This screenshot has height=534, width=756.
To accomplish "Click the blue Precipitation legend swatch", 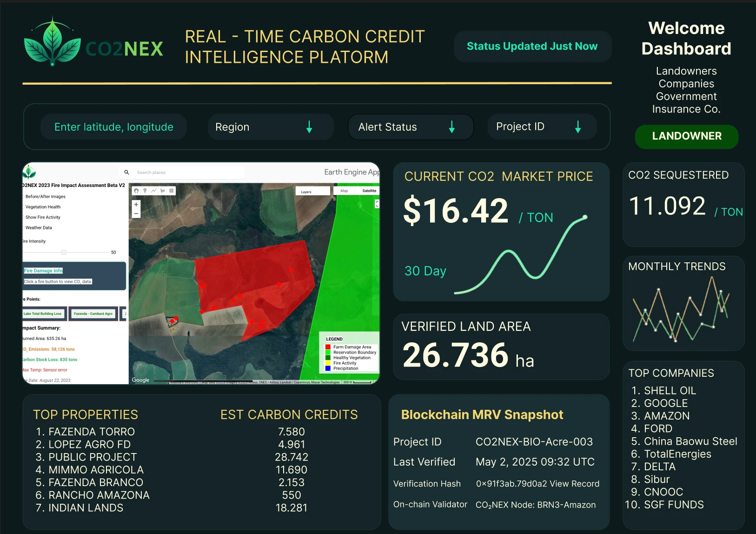I will click(328, 368).
